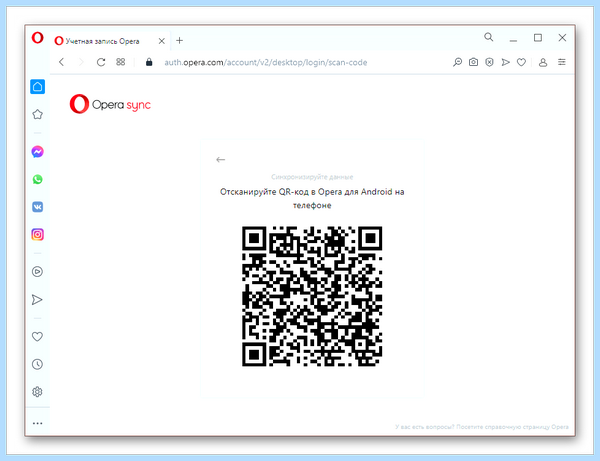
Task: Click the QR code image
Action: [312, 296]
